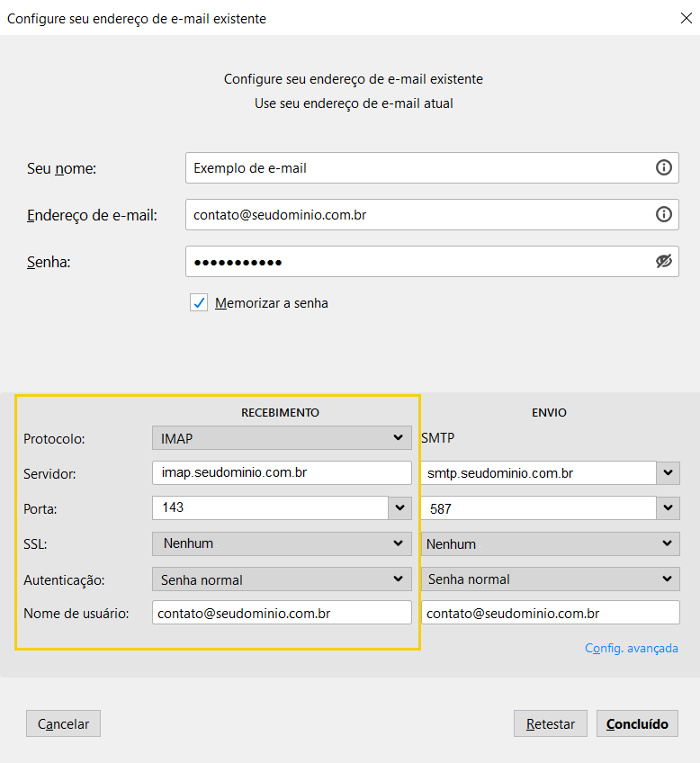Open the outgoing SSL dropdown

point(549,543)
